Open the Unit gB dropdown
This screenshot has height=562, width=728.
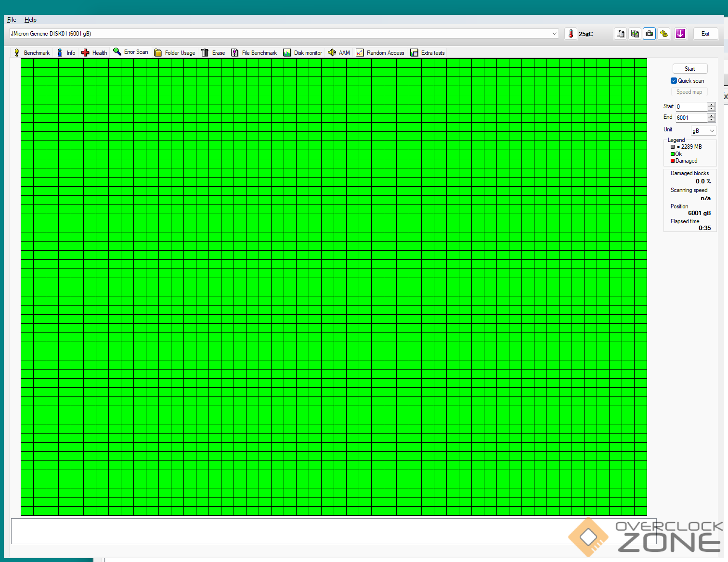[703, 131]
